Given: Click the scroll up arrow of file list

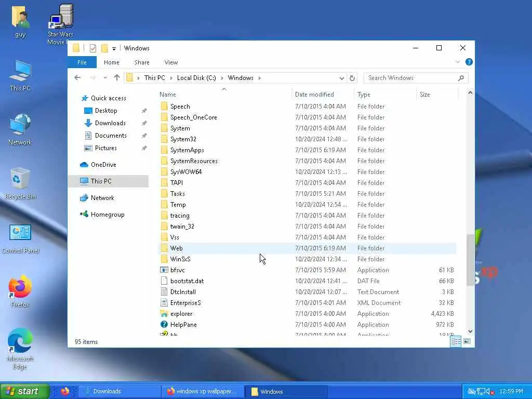Looking at the screenshot, I should coord(470,92).
